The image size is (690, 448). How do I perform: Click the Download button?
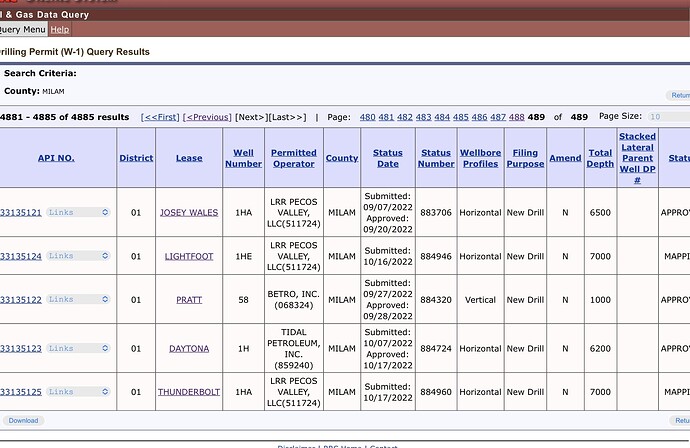[23, 420]
